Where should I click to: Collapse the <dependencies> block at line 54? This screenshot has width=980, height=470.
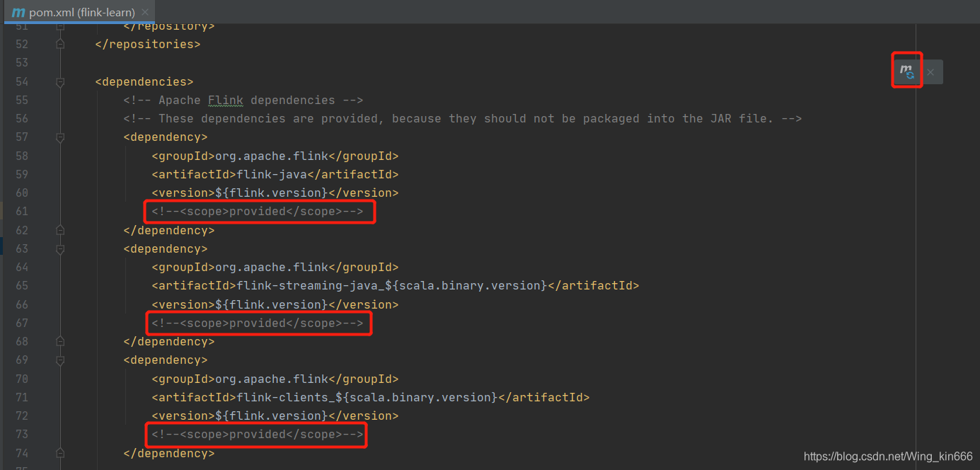pos(60,81)
